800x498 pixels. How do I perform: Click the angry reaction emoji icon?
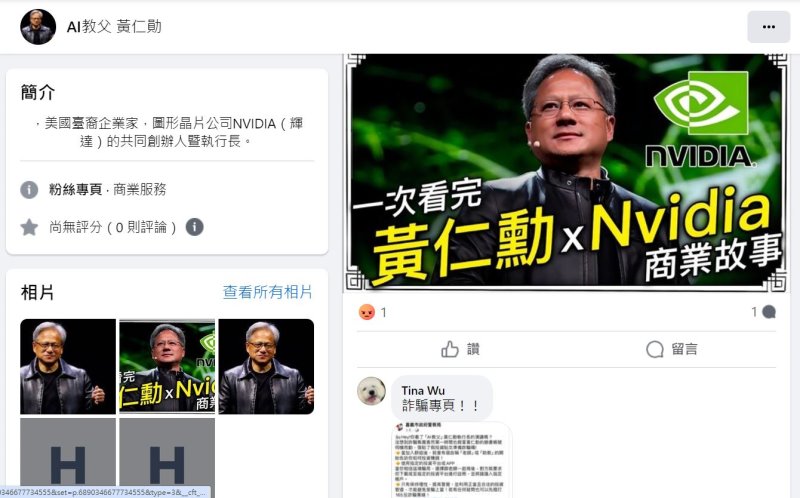(x=366, y=312)
